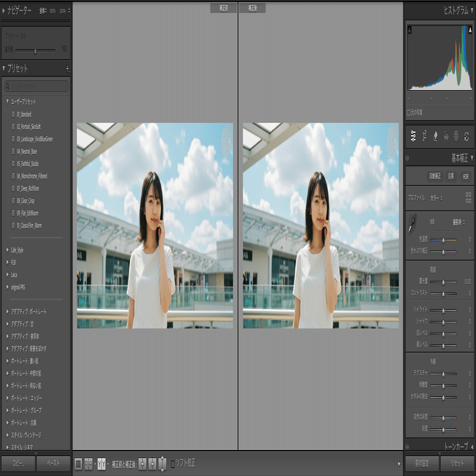Viewport: 476px width, 476px height.
Task: Click the リセット button
Action: 457,463
